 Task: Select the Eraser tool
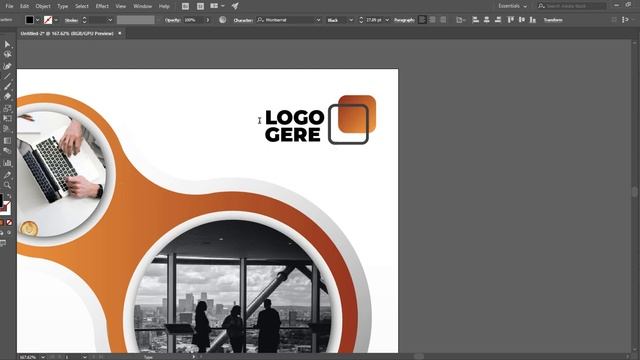(7, 97)
